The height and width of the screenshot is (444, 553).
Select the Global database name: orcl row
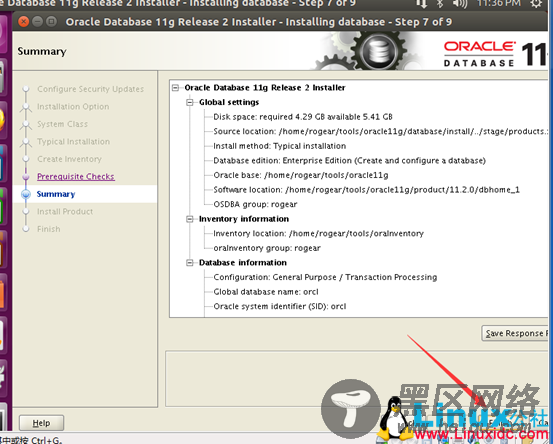266,292
